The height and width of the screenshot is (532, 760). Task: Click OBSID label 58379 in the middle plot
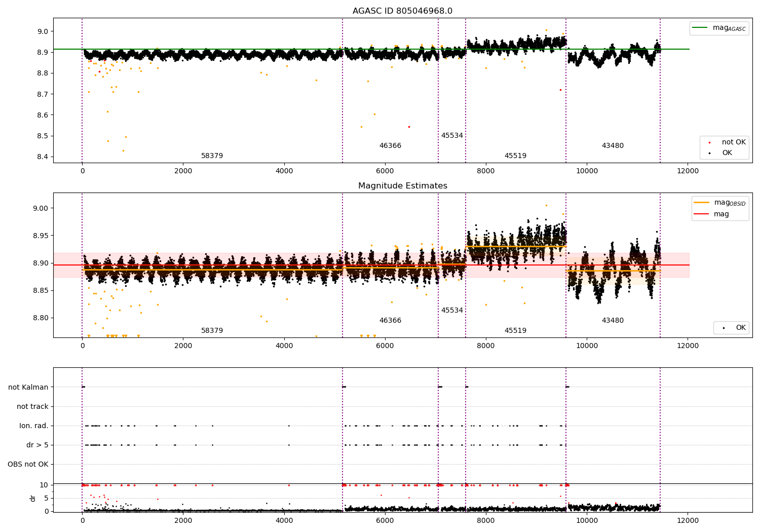[x=212, y=331]
